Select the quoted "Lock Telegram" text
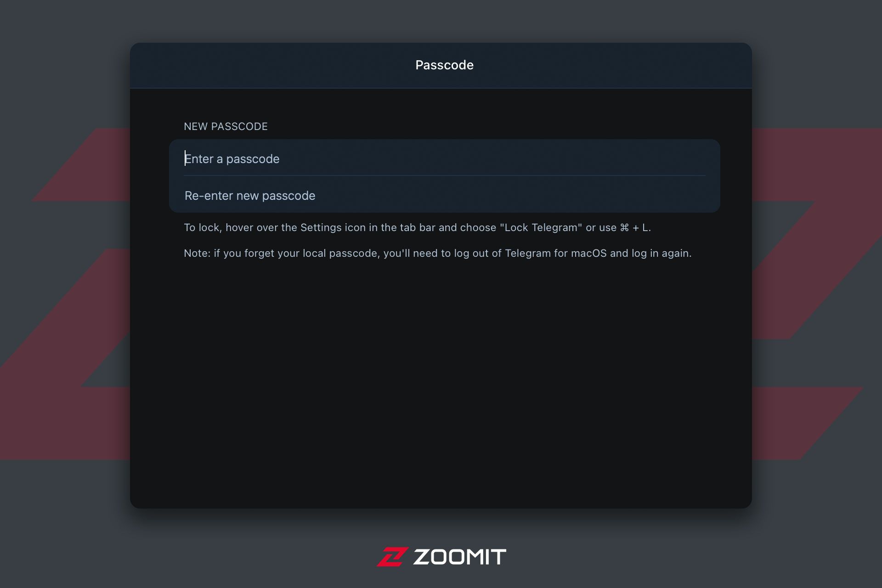The image size is (882, 588). 541,227
